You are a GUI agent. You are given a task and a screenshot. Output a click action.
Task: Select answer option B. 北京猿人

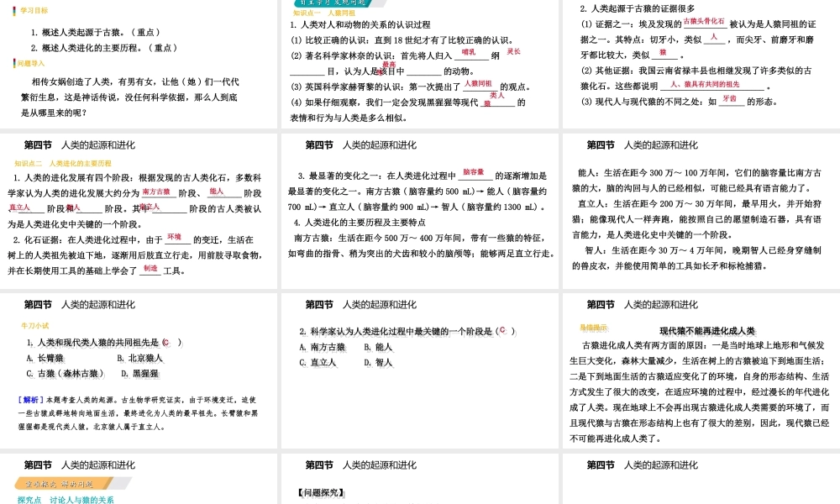(x=139, y=358)
